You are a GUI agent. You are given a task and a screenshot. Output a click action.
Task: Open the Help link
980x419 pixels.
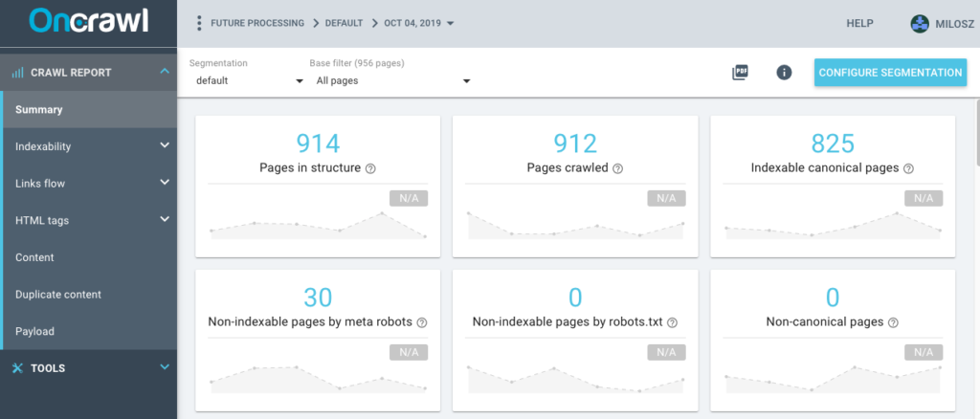click(x=860, y=23)
